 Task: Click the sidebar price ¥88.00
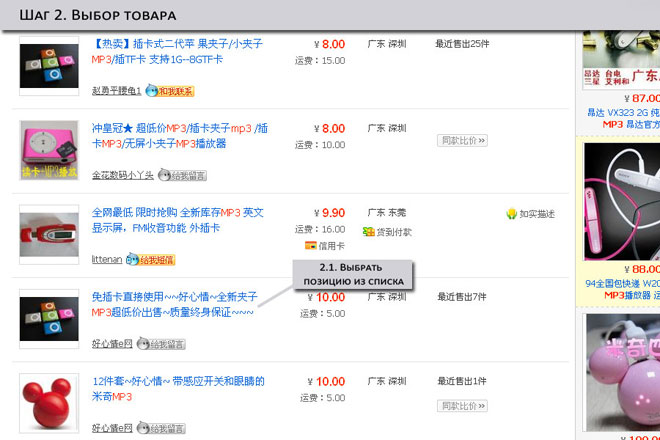point(642,269)
